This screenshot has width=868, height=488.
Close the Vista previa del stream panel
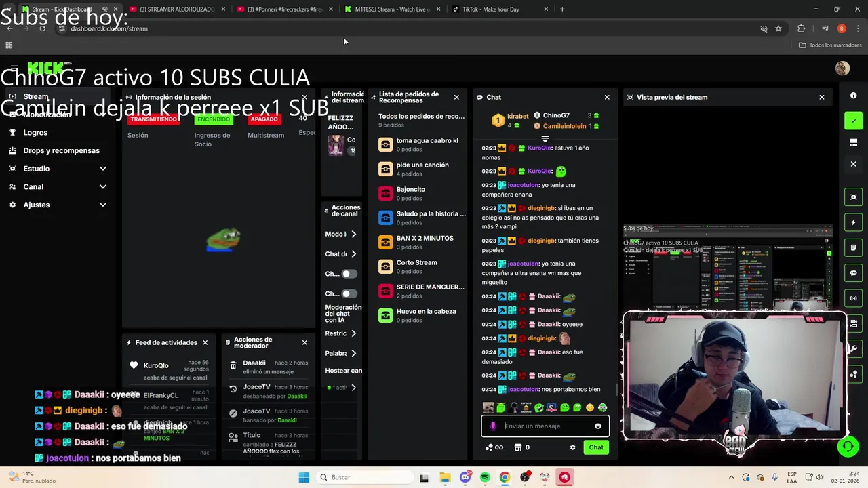pos(822,97)
